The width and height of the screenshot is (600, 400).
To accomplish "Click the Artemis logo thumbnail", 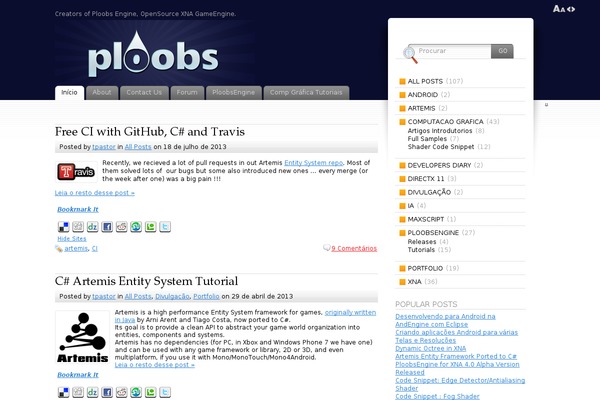I will pos(82,337).
